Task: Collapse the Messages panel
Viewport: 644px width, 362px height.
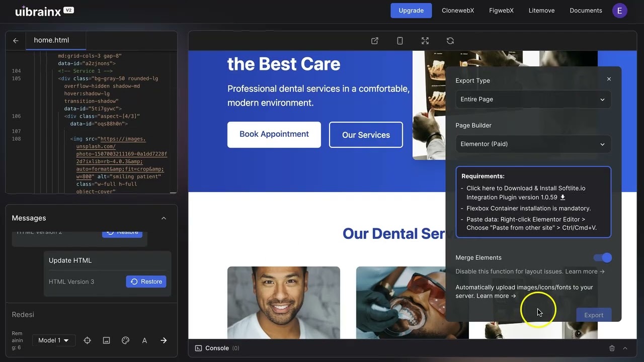Action: point(164,218)
